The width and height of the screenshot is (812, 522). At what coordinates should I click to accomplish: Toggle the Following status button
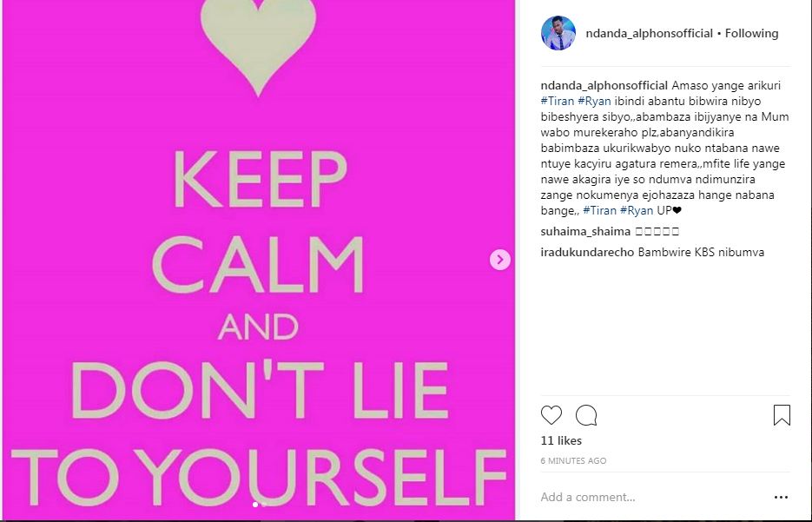coord(751,33)
